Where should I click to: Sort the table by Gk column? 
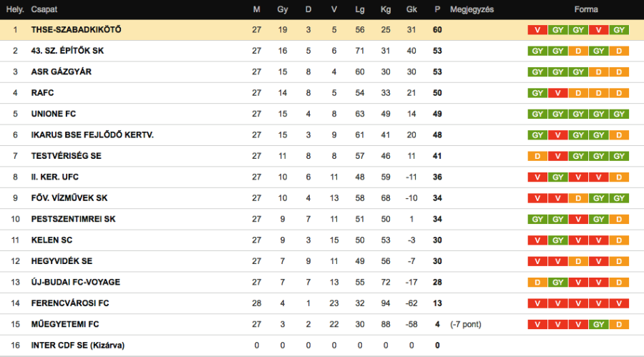pyautogui.click(x=411, y=10)
